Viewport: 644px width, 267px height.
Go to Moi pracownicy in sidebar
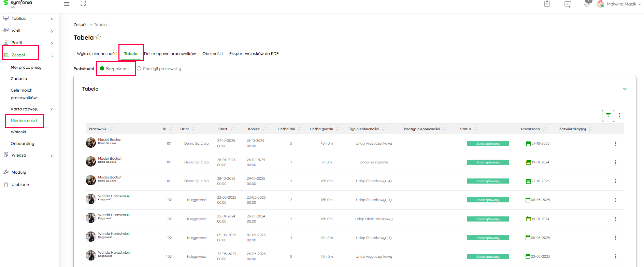click(26, 67)
